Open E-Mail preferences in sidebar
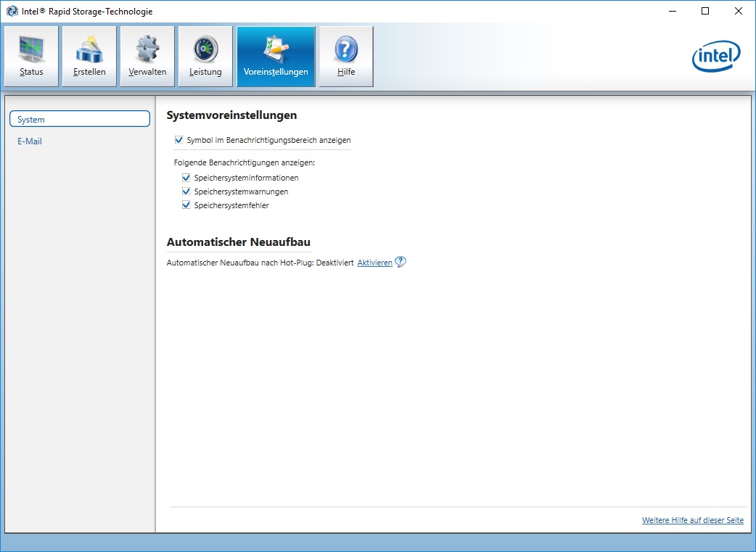This screenshot has width=756, height=552. pyautogui.click(x=30, y=141)
